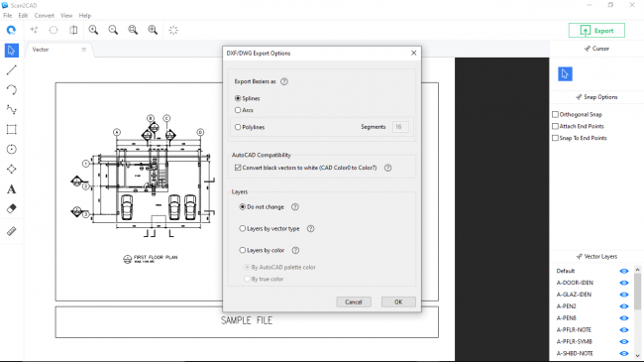The width and height of the screenshot is (644, 362).
Task: Open help for Layers by vector type
Action: point(310,229)
